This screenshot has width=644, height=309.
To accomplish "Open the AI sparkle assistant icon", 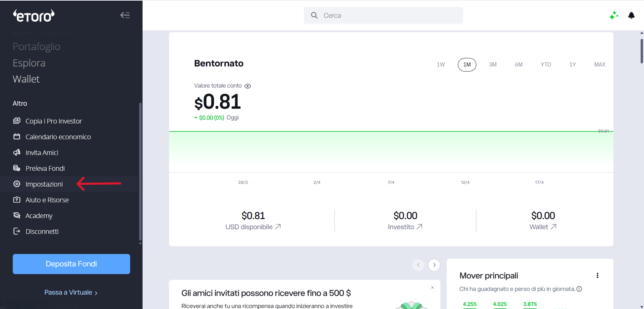I will coord(614,15).
